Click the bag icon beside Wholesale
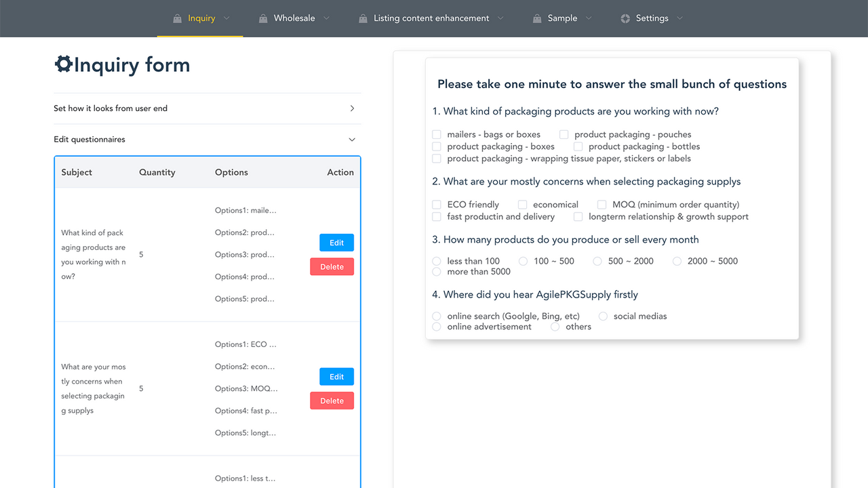The width and height of the screenshot is (868, 488). click(263, 18)
